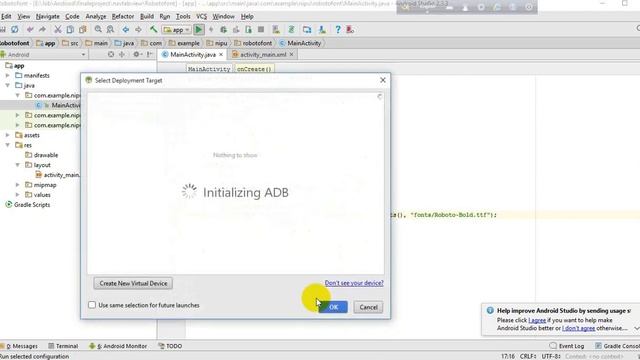The image size is (640, 360).
Task: Click Scroll from Source target icon
Action: (111, 54)
